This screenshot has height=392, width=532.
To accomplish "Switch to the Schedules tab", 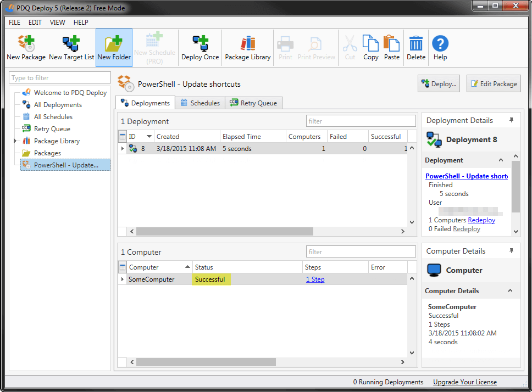I will click(x=200, y=103).
